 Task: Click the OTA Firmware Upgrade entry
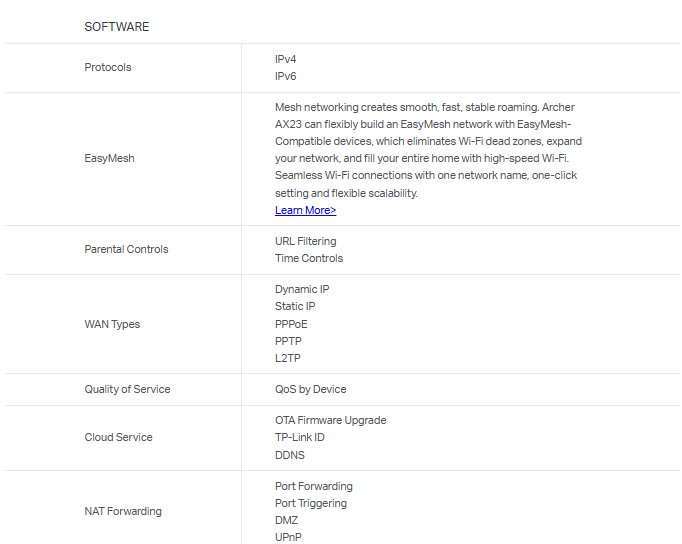tap(330, 420)
